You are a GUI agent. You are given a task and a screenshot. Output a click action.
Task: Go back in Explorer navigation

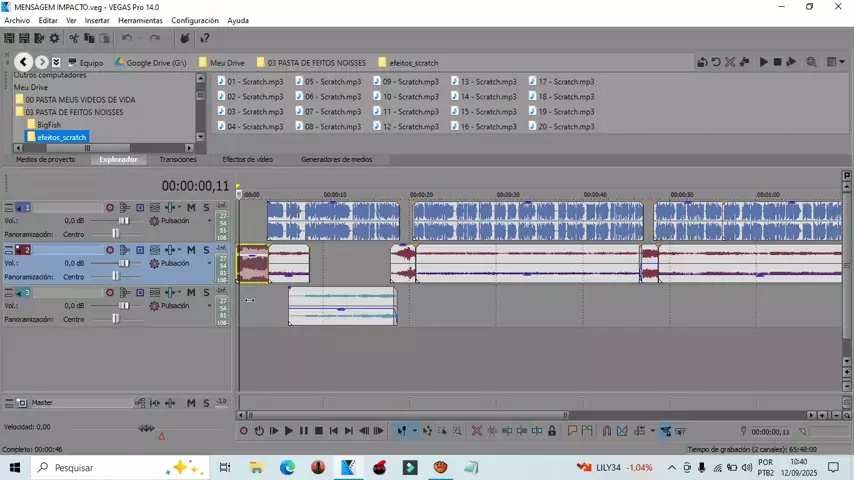click(23, 62)
